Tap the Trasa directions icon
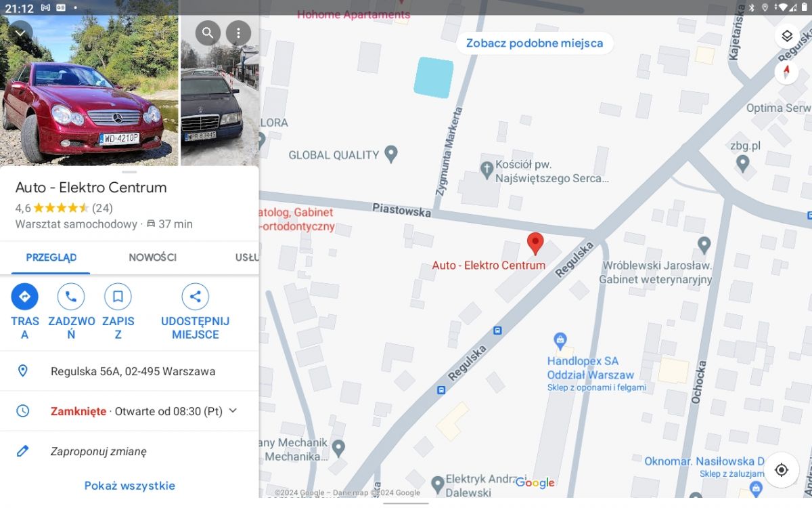The height and width of the screenshot is (508, 812). tap(24, 297)
